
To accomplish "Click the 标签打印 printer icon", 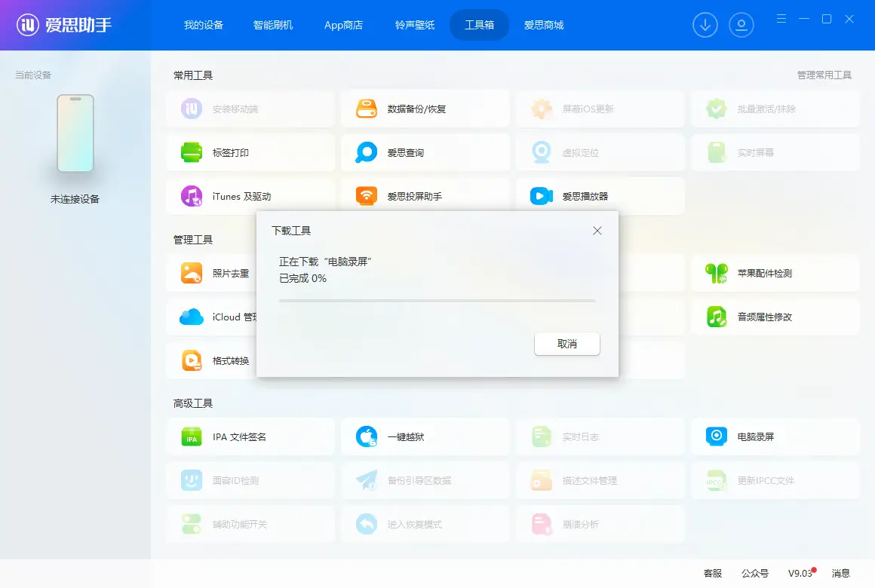I will [x=192, y=152].
